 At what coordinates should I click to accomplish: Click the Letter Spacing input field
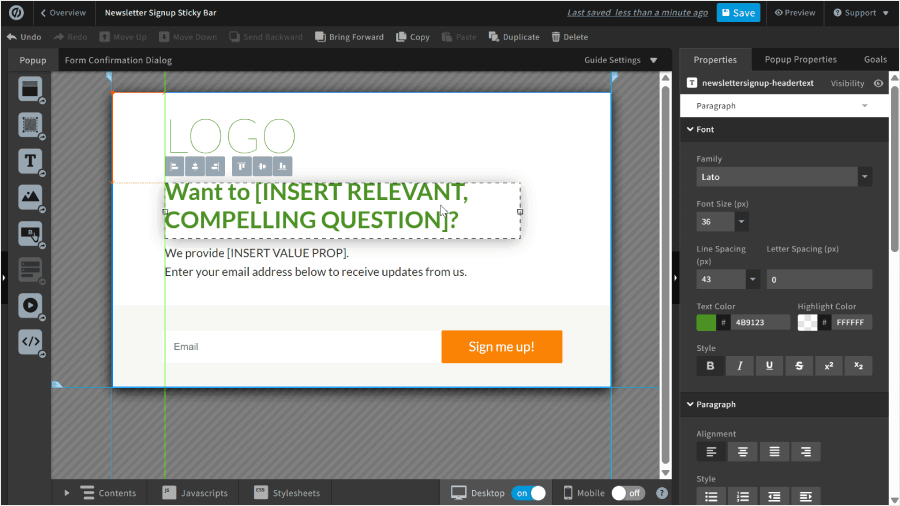[819, 279]
